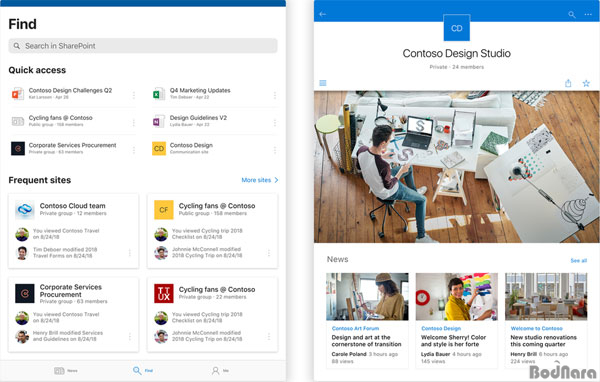The height and width of the screenshot is (382, 600).
Task: Switch to the News tab
Action: pyautogui.click(x=65, y=371)
